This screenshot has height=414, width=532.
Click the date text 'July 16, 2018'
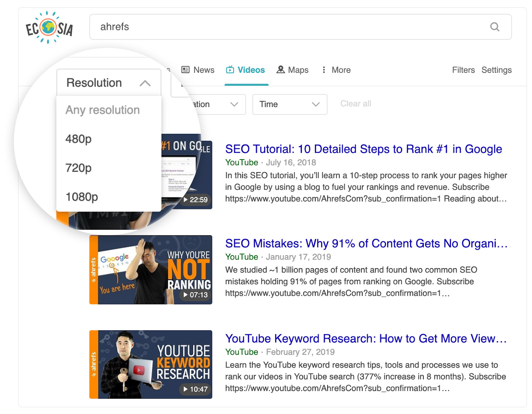coord(291,162)
